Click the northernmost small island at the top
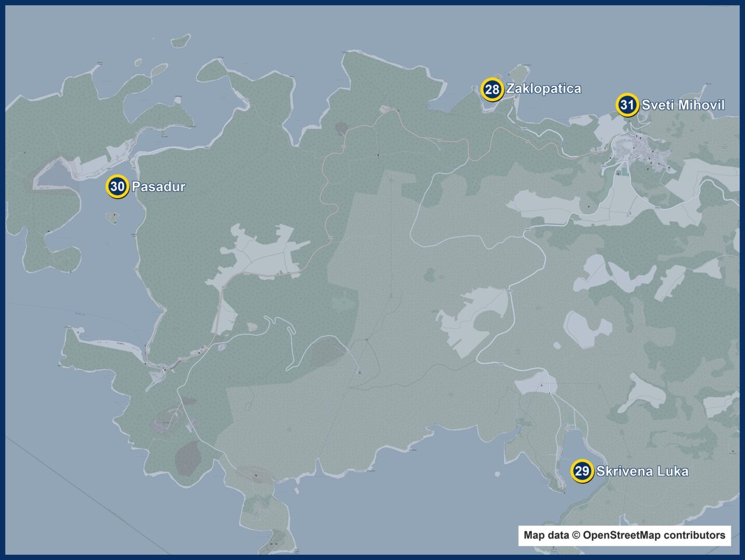 pos(181,40)
